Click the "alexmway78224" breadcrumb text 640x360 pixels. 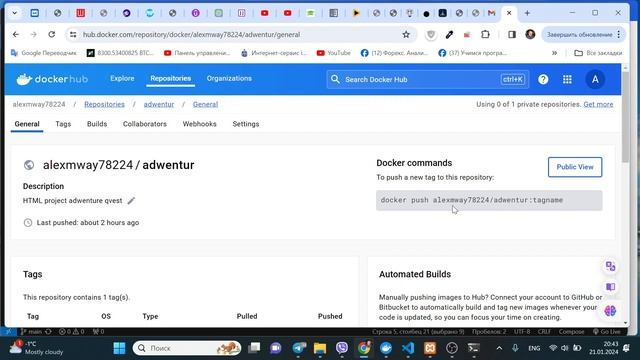[x=39, y=104]
